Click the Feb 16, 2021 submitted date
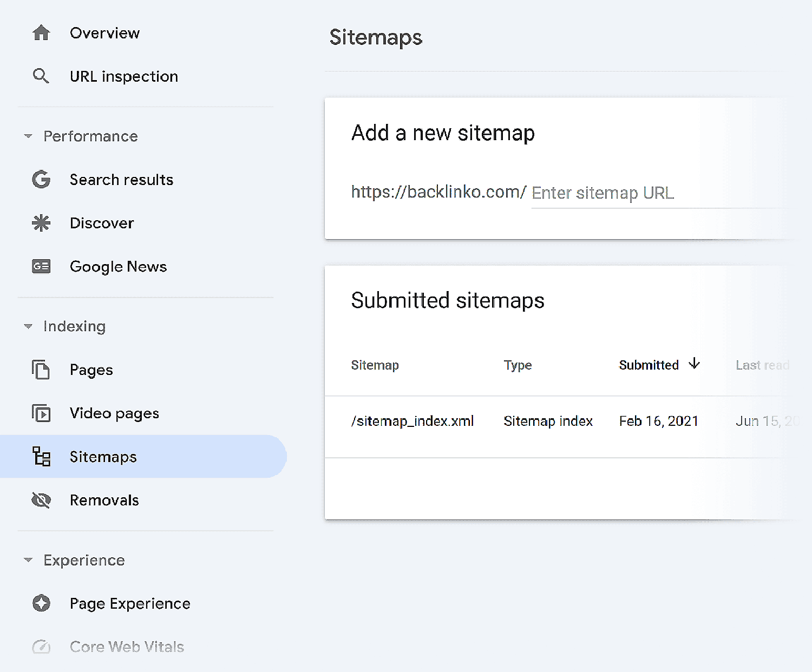This screenshot has width=812, height=672. coord(659,421)
